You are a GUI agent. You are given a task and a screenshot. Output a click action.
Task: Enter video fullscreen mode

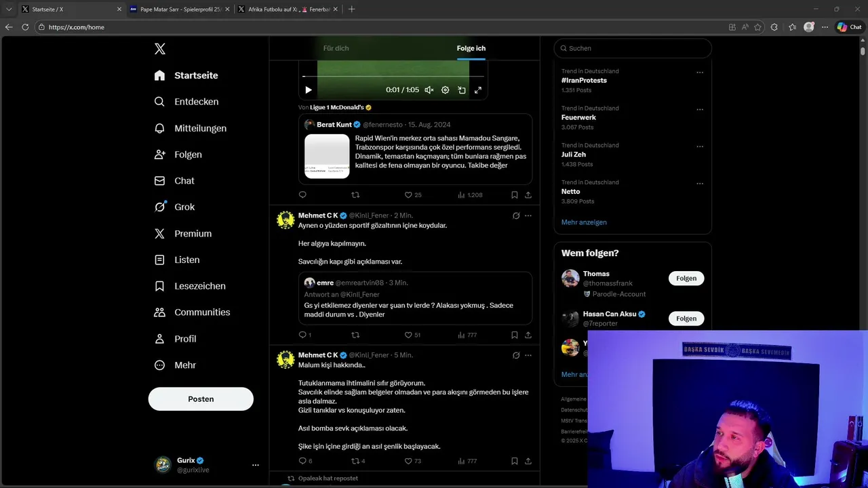[x=478, y=90]
